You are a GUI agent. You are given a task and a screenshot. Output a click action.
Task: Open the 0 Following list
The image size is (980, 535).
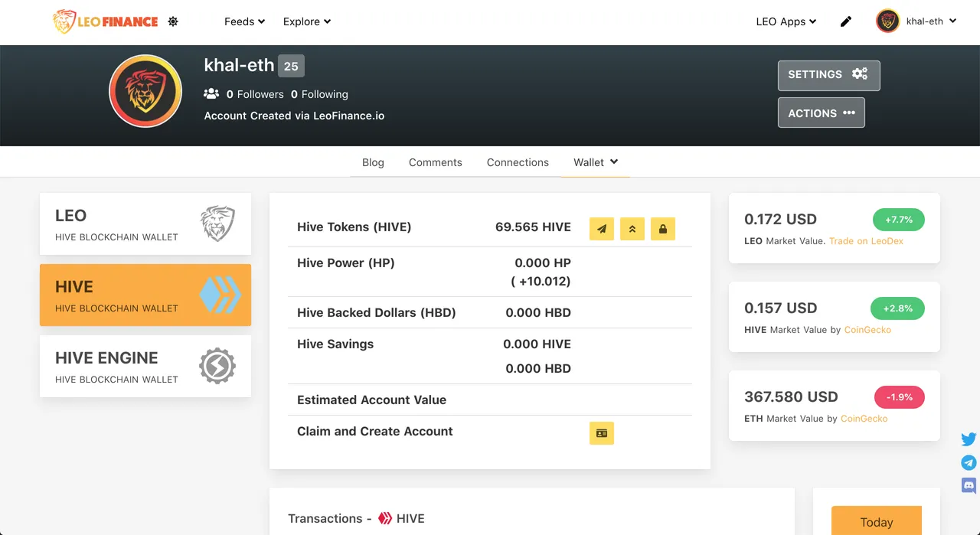[319, 94]
